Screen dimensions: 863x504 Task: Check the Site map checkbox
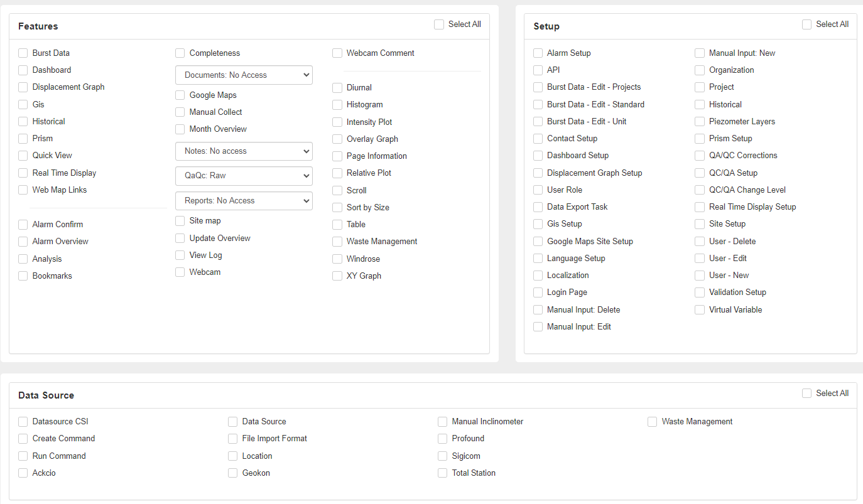180,221
